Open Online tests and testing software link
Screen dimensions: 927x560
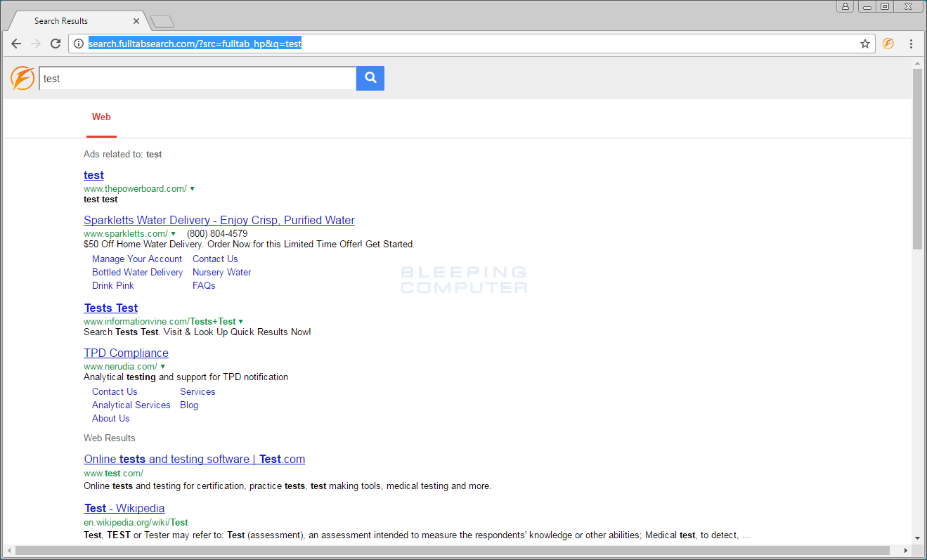point(195,459)
